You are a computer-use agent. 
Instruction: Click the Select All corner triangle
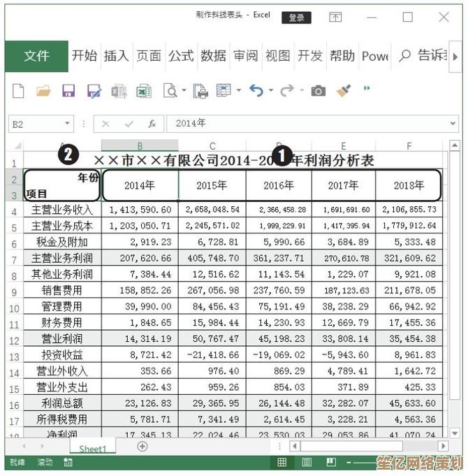click(x=17, y=145)
